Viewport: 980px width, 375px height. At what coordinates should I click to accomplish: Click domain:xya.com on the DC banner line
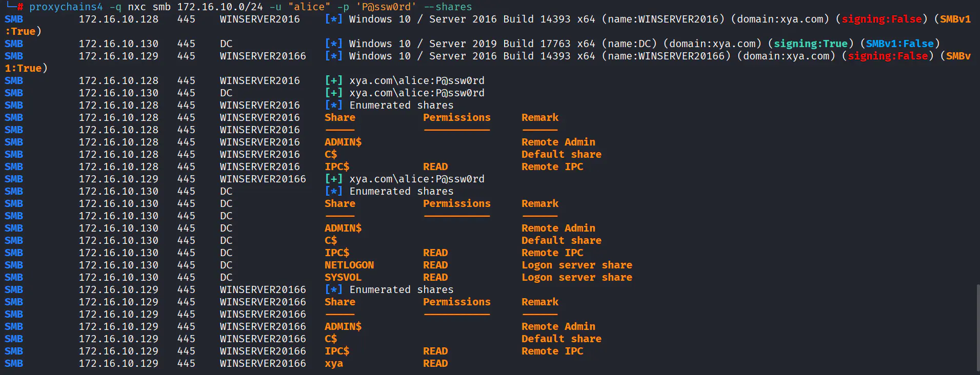tap(712, 44)
